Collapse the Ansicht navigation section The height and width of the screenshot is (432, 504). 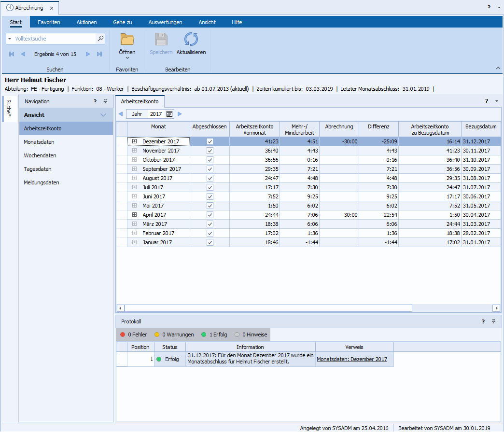[x=103, y=115]
